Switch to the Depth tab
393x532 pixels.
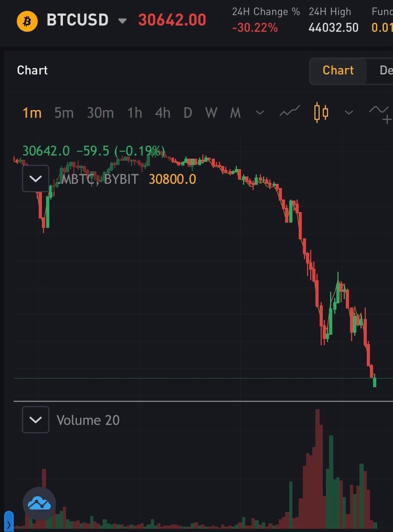pos(385,71)
